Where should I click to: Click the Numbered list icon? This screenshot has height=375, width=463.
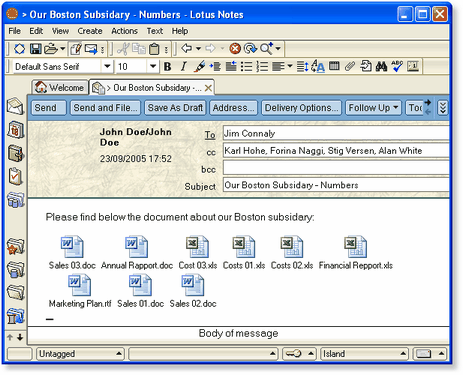(x=262, y=66)
